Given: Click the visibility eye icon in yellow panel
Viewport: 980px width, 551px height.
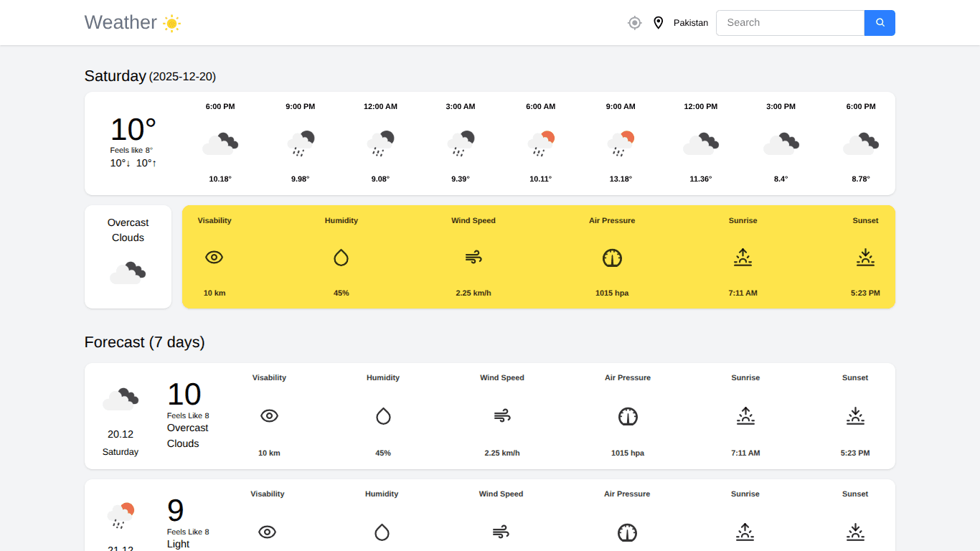Looking at the screenshot, I should click(214, 257).
